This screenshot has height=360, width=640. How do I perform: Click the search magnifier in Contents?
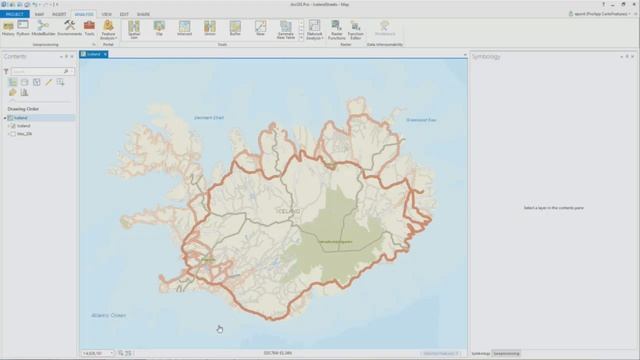pyautogui.click(x=66, y=71)
